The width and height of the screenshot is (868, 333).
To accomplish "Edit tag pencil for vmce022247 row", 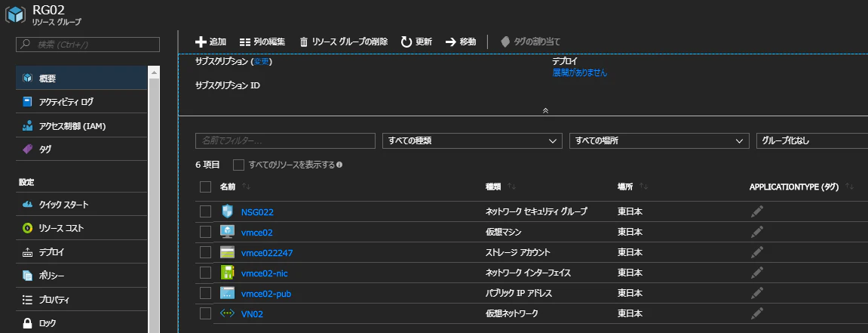I will pyautogui.click(x=757, y=252).
